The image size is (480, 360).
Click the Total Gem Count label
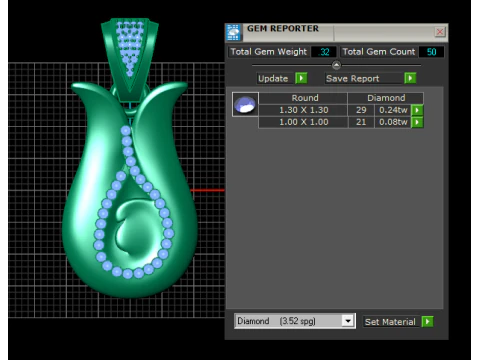(379, 52)
